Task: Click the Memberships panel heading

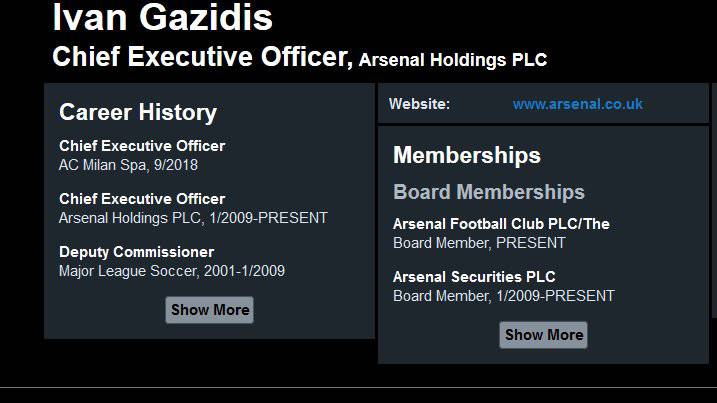Action: click(466, 155)
